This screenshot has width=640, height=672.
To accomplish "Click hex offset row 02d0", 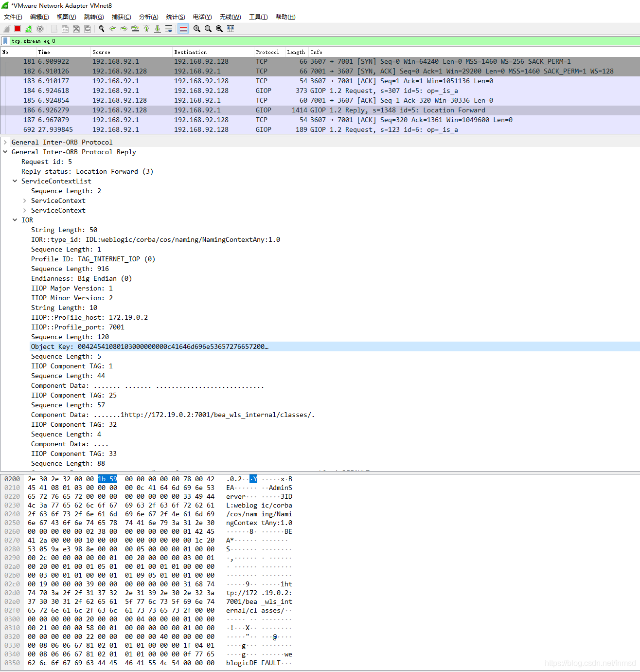I will (x=12, y=593).
